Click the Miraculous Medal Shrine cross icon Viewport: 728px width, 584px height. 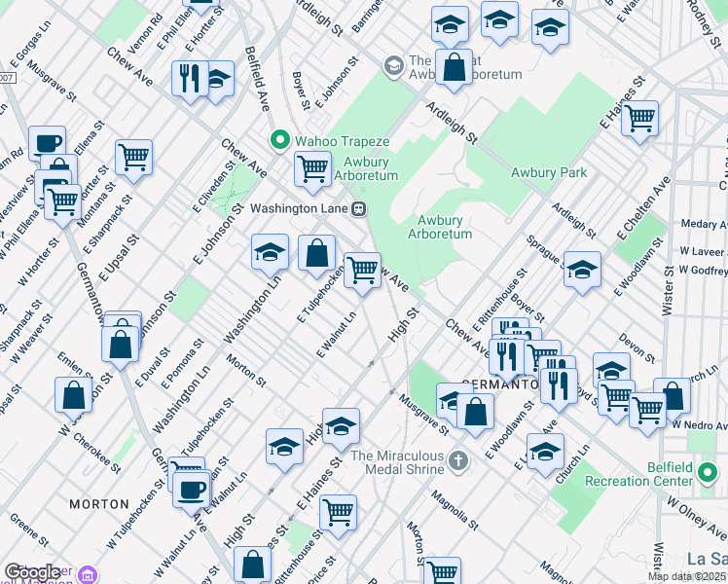coord(458,462)
